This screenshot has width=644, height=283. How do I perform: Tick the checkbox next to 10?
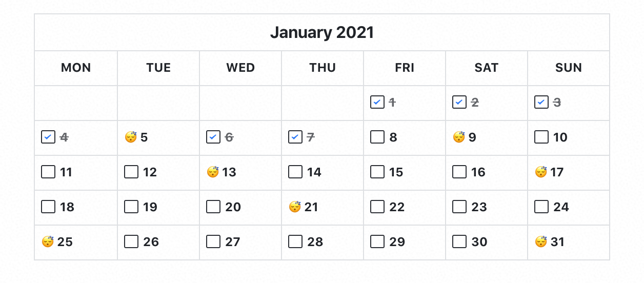pos(541,137)
